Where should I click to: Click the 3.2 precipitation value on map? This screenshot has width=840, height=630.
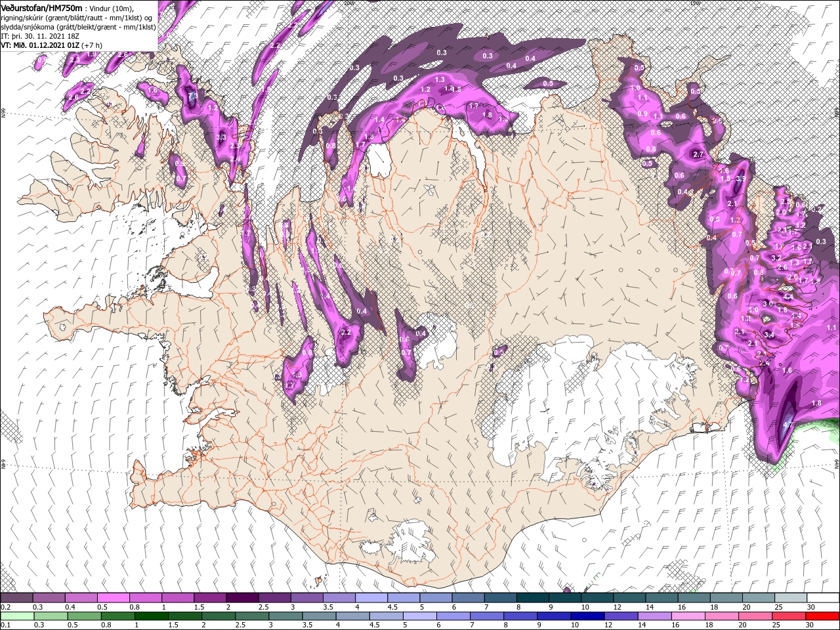[776, 259]
